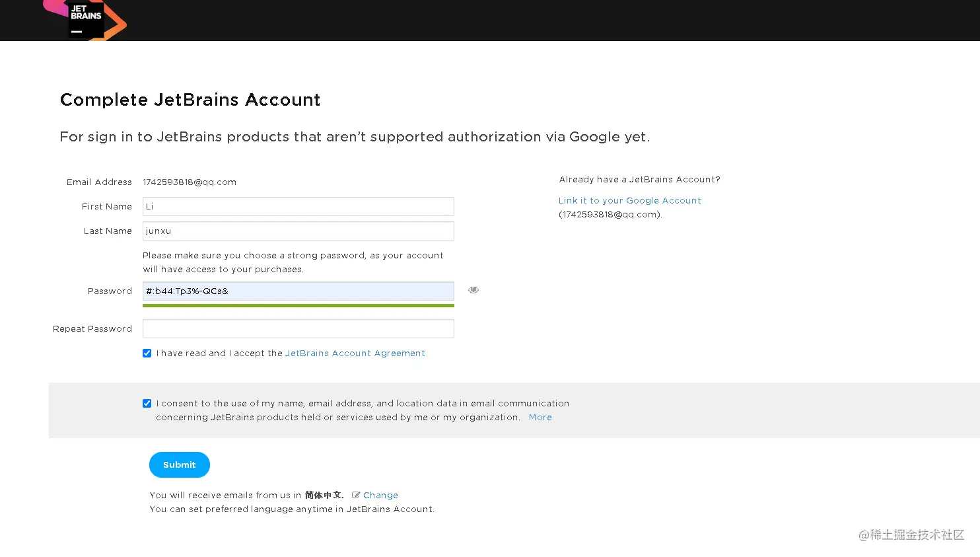Click the JetBrains logo in header

tap(86, 19)
